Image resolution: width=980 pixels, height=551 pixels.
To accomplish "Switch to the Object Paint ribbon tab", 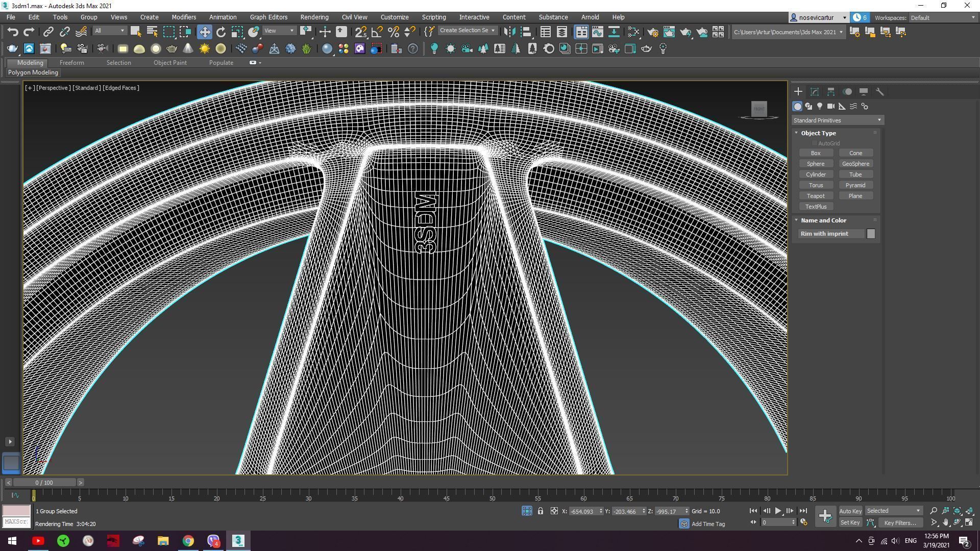I will [170, 63].
